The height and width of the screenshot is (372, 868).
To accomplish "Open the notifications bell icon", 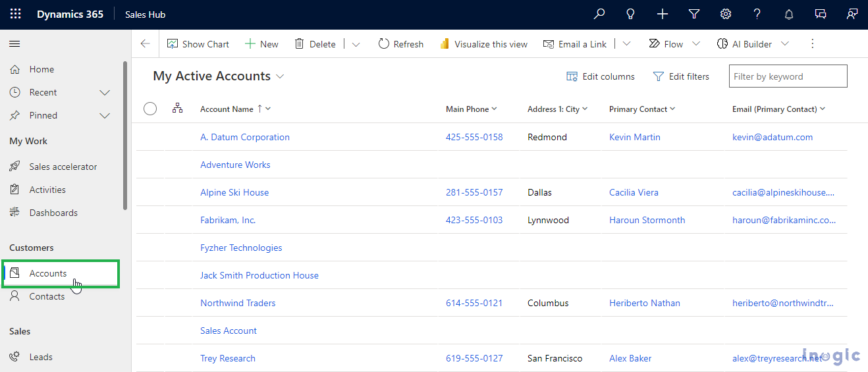I will pos(789,14).
